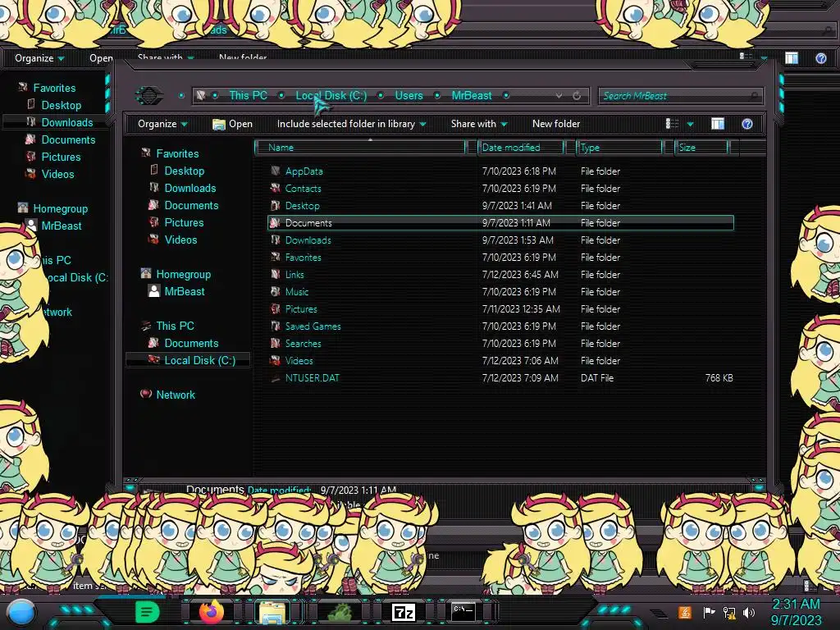The height and width of the screenshot is (630, 840).
Task: Select the Documents folder row
Action: coord(500,223)
